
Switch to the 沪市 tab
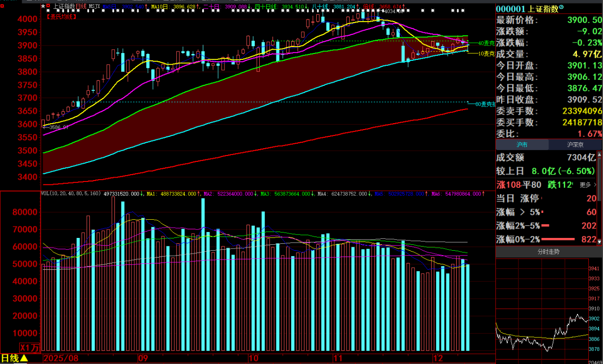[x=522, y=145]
